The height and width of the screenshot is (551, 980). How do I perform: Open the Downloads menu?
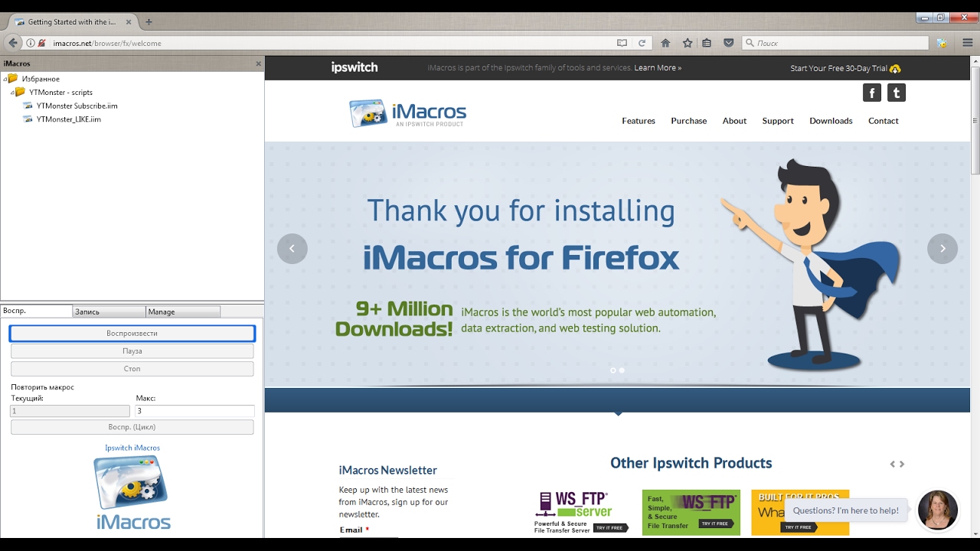pos(831,121)
